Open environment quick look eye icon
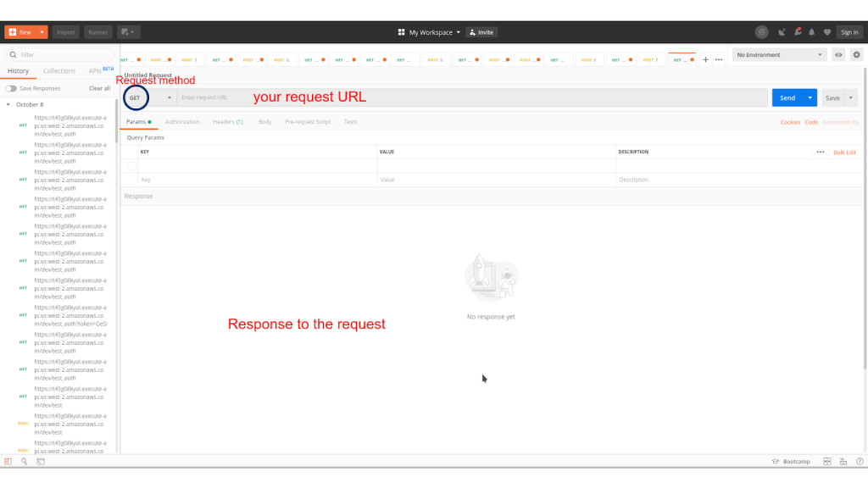Screen dimensions: 868x488 click(838, 55)
